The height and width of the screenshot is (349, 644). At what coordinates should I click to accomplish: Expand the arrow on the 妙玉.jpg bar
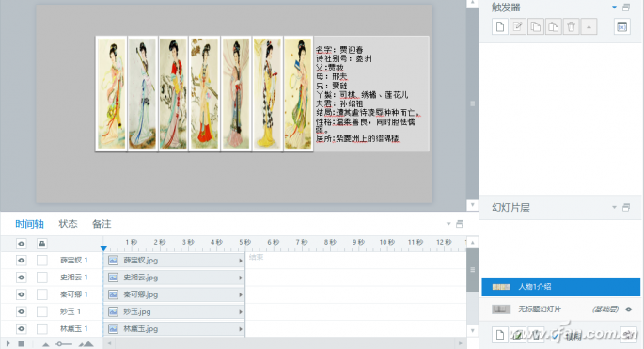tap(241, 312)
